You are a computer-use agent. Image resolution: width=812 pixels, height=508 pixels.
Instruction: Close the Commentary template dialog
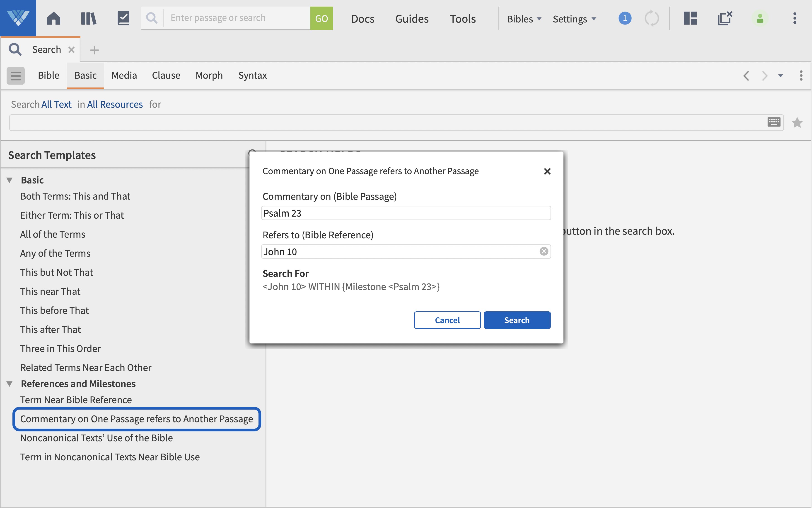pos(547,171)
